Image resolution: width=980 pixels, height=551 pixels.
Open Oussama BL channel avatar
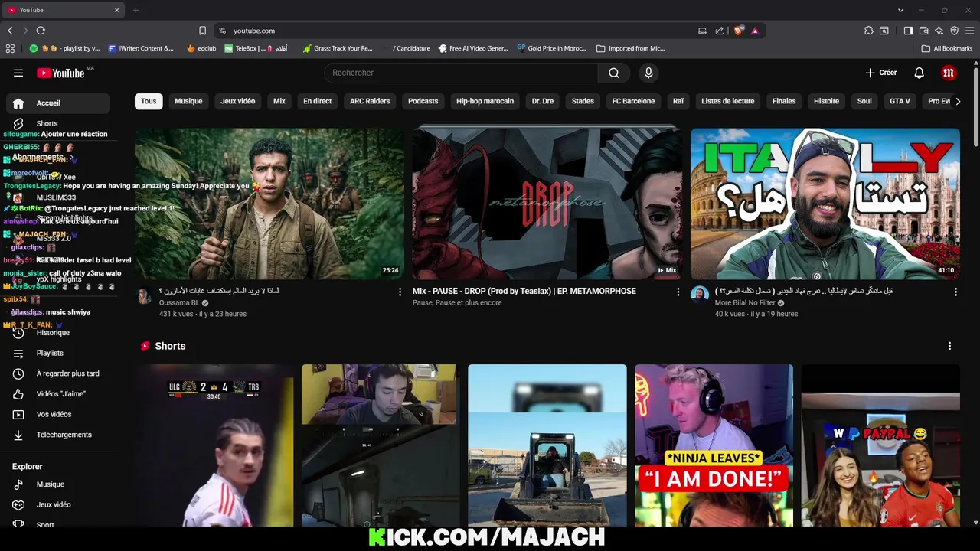tap(145, 296)
